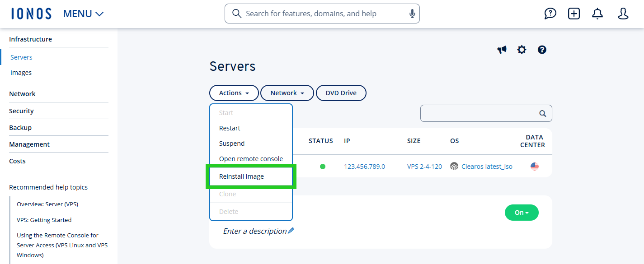Open the IP address 123.456.789.0 link
This screenshot has width=644, height=264.
pos(365,167)
